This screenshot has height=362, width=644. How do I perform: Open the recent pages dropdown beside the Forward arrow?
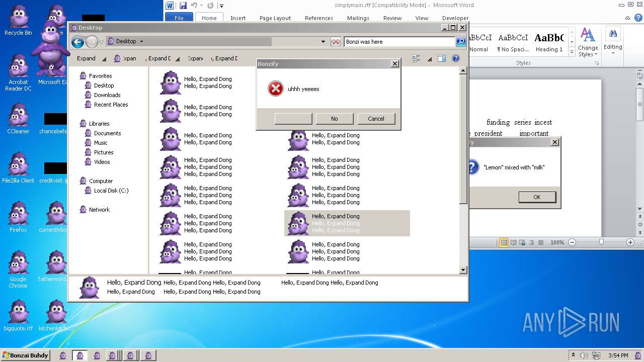[101, 42]
